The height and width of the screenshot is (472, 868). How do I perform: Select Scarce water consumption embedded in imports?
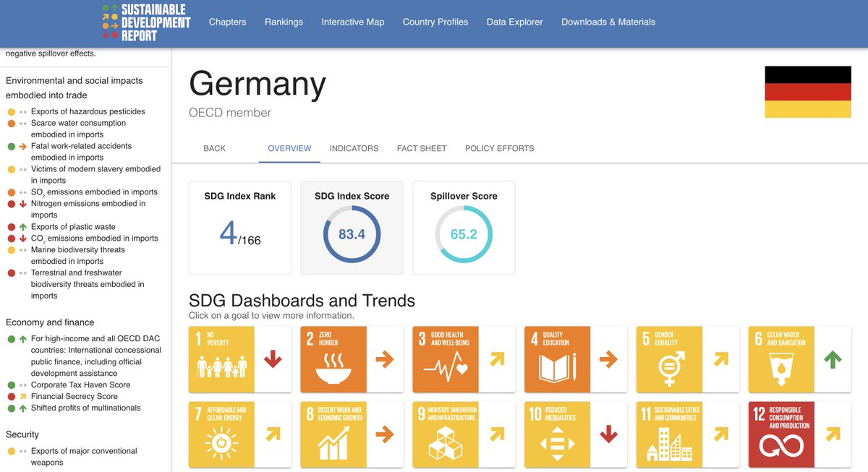coord(78,129)
